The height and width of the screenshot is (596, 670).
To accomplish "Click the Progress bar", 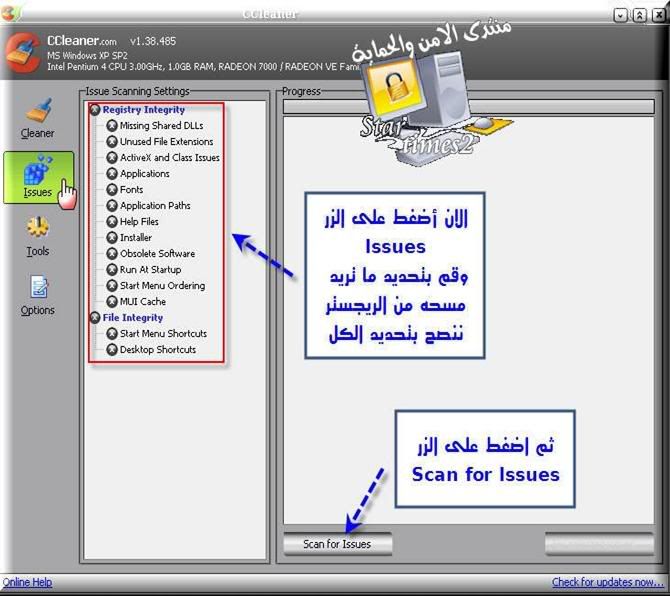I will (469, 106).
